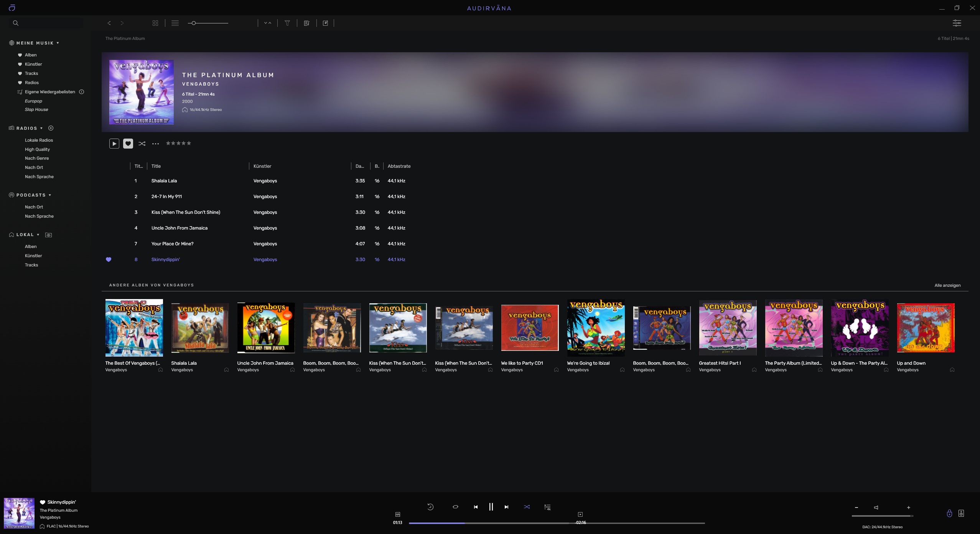The image size is (980, 534).
Task: Pause playback
Action: point(491,507)
